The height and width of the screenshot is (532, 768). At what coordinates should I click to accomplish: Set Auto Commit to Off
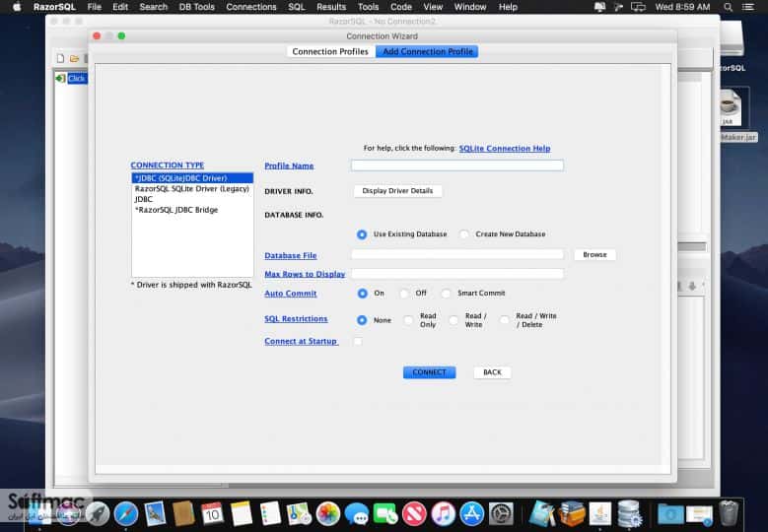point(404,294)
